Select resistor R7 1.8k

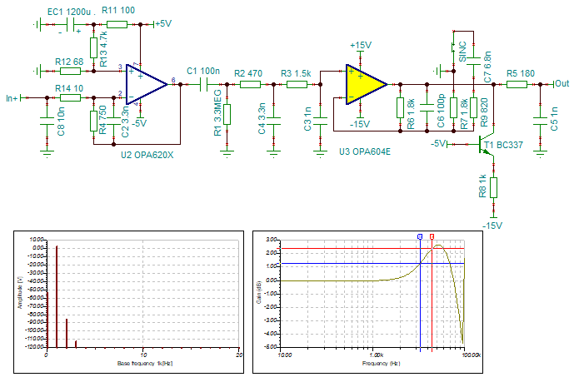pyautogui.click(x=453, y=107)
